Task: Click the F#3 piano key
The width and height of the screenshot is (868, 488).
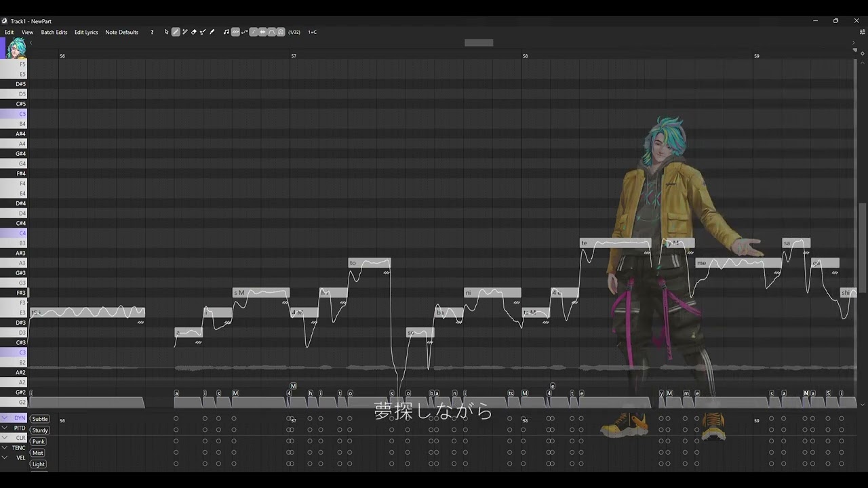Action: [14, 293]
